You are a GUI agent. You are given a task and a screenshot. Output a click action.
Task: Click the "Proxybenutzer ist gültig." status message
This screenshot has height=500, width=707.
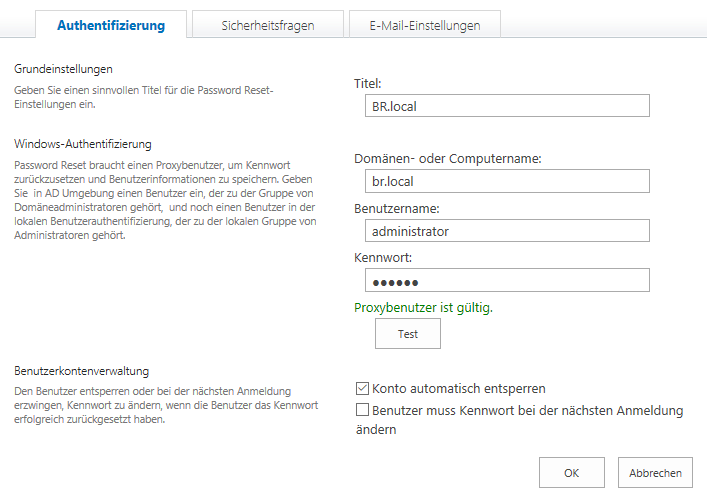(424, 307)
